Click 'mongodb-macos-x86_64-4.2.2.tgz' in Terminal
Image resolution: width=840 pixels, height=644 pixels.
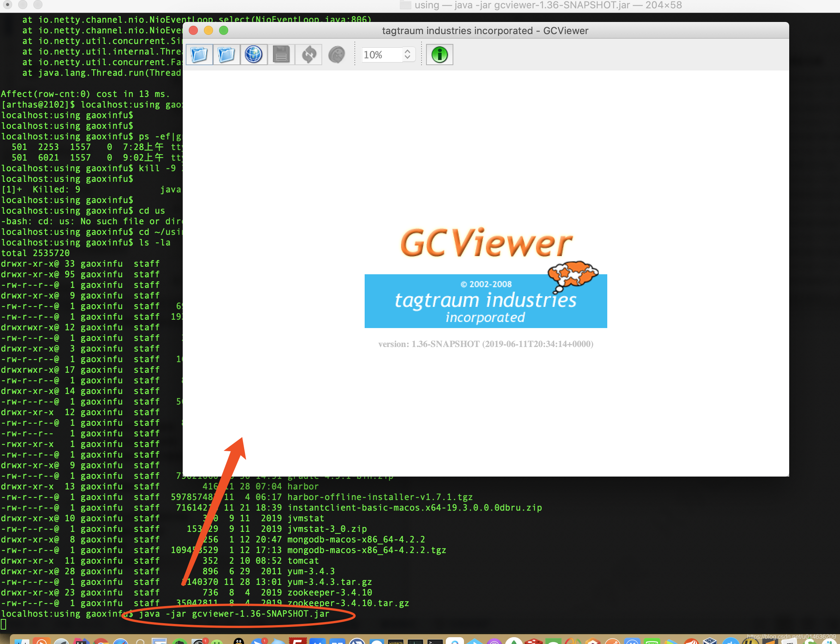(x=367, y=550)
